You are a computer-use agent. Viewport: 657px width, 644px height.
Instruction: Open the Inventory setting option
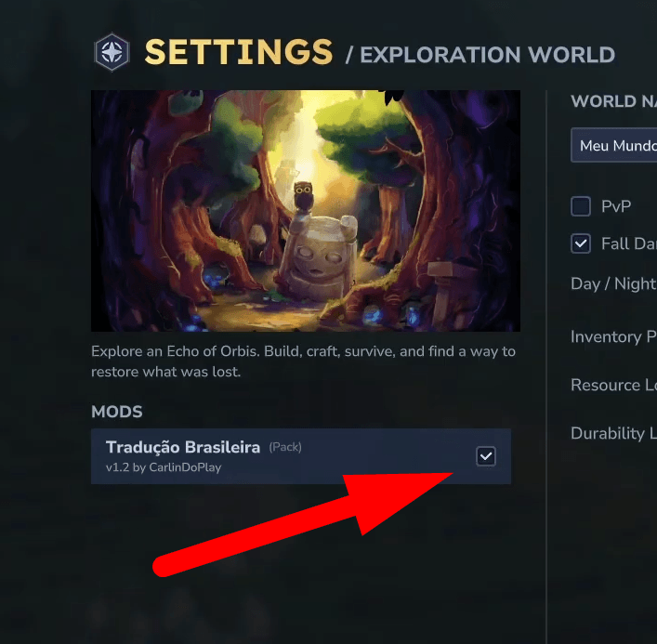613,337
